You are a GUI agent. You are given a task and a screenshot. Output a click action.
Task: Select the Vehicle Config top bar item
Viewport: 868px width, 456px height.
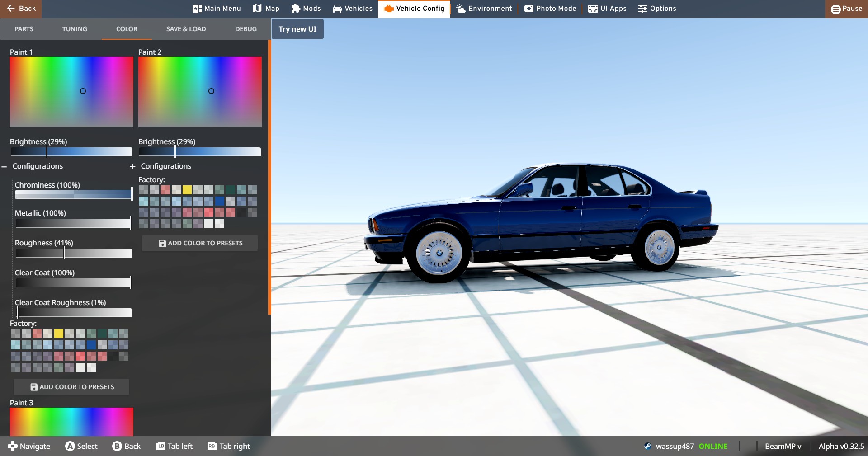click(x=414, y=9)
